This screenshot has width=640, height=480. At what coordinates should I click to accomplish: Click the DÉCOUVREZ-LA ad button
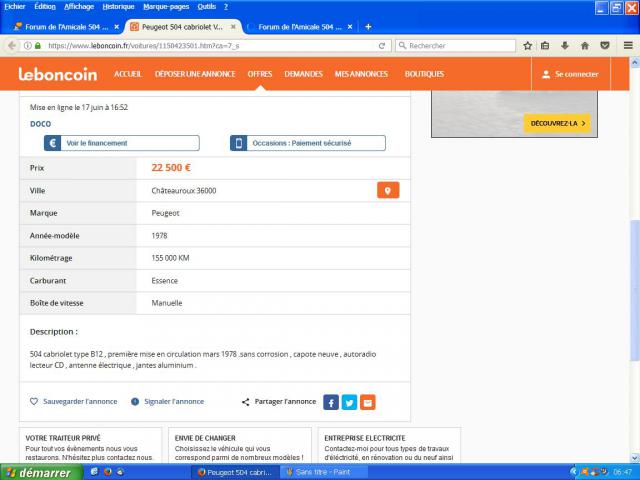pyautogui.click(x=557, y=123)
